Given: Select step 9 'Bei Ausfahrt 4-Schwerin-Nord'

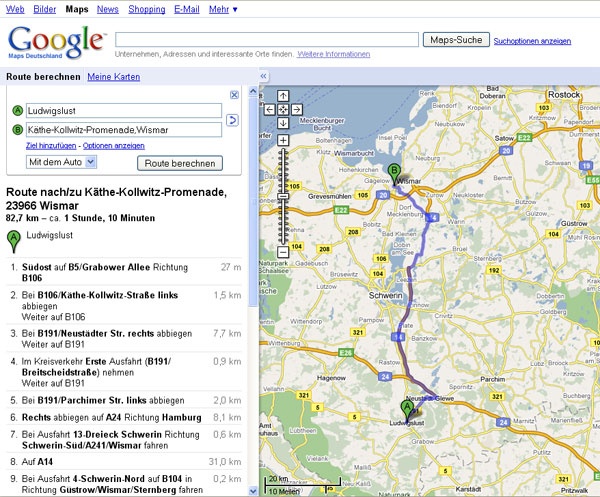Looking at the screenshot, I should tap(124, 484).
